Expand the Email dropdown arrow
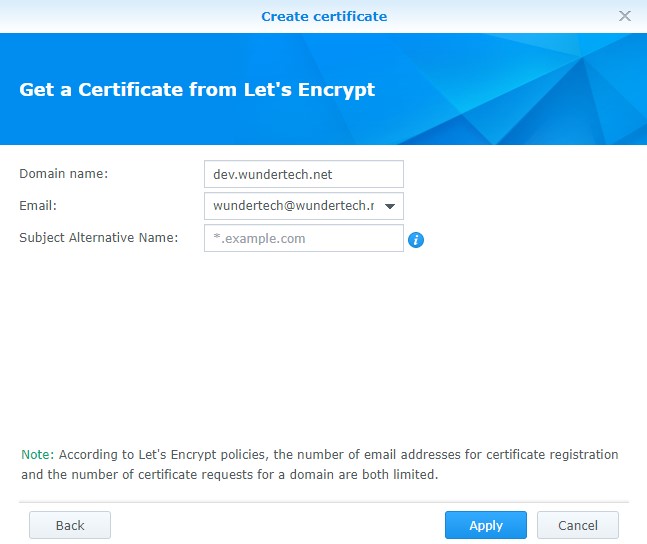 390,206
